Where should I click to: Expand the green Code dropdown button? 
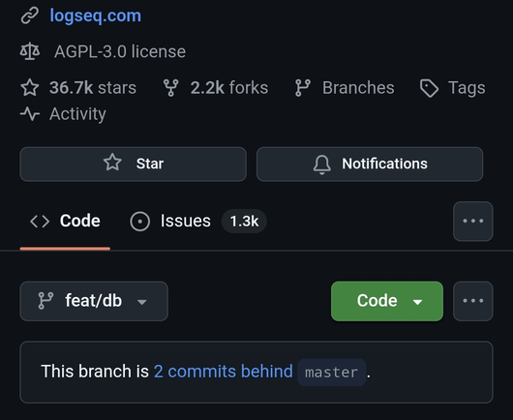click(387, 301)
